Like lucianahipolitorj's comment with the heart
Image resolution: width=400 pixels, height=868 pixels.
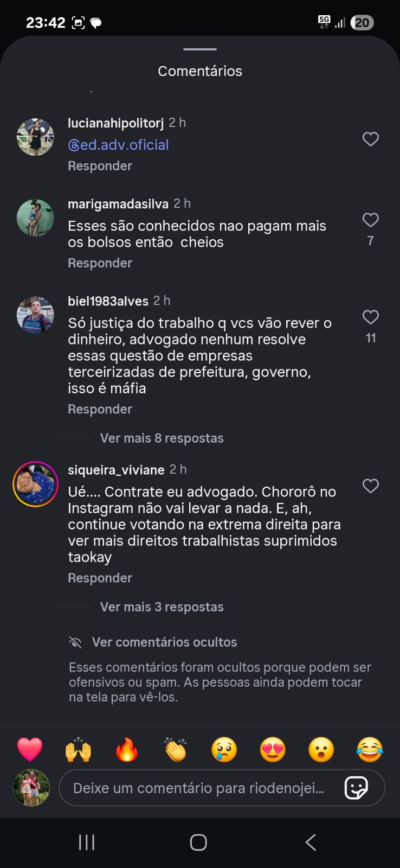[x=370, y=139]
